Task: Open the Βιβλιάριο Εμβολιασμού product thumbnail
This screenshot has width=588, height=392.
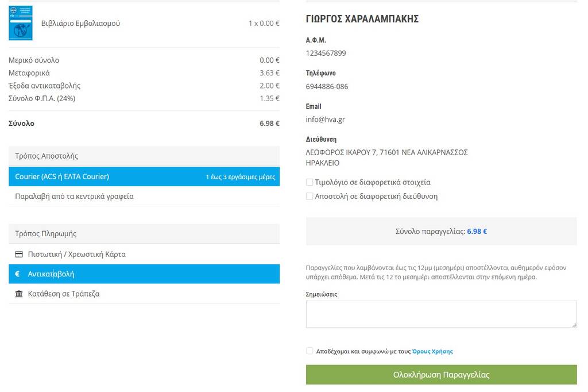Action: tap(21, 24)
